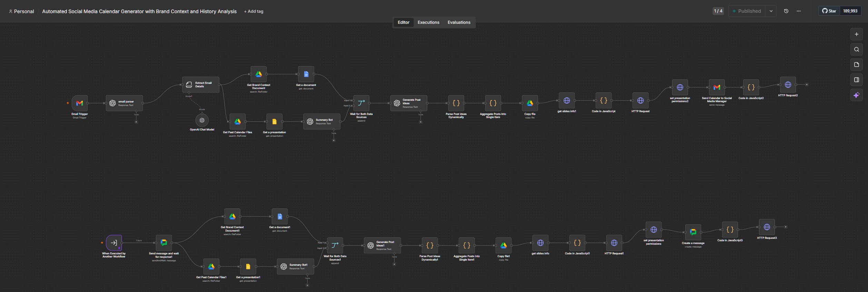
Task: Open Wait for Both Data Sources1 node
Action: click(x=335, y=245)
